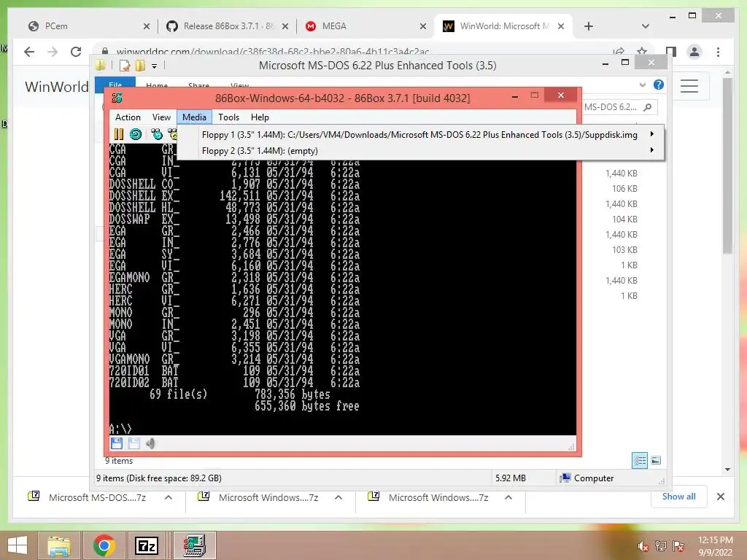747x560 pixels.
Task: Click the Explorer search magnifier icon
Action: [648, 107]
